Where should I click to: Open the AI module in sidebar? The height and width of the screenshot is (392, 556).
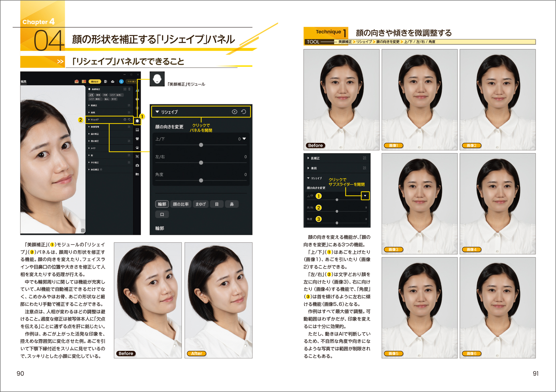click(x=137, y=90)
